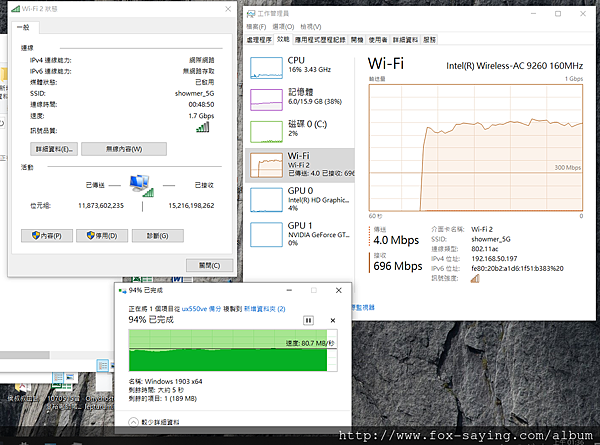This screenshot has width=600, height=445.
Task: Click the Diagnose button in Wi-Fi status
Action: (x=158, y=236)
